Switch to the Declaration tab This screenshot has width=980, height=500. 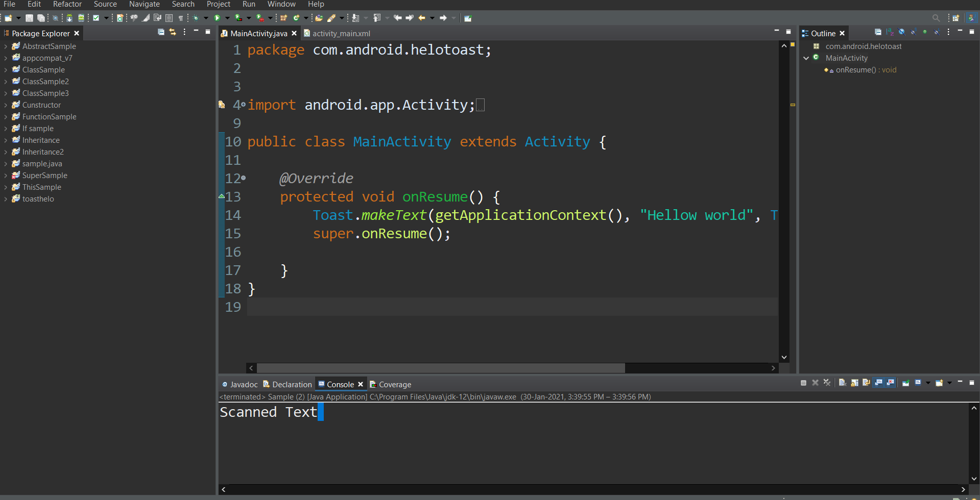click(288, 385)
